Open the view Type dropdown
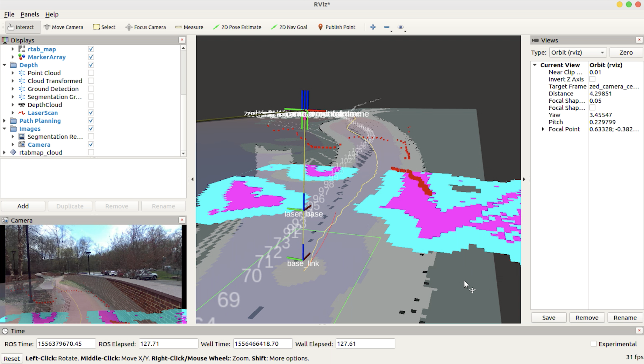The image size is (644, 364). point(578,53)
